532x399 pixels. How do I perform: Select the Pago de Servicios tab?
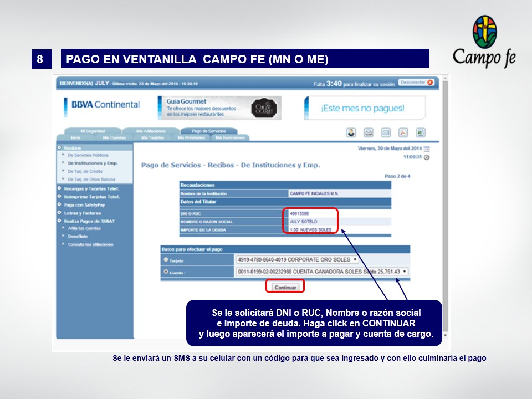coord(209,131)
